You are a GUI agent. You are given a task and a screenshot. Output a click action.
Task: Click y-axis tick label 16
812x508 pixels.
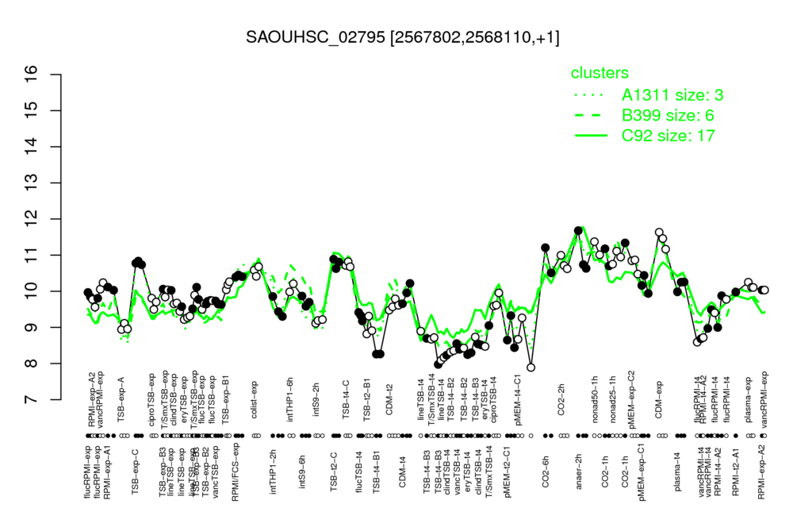click(31, 75)
